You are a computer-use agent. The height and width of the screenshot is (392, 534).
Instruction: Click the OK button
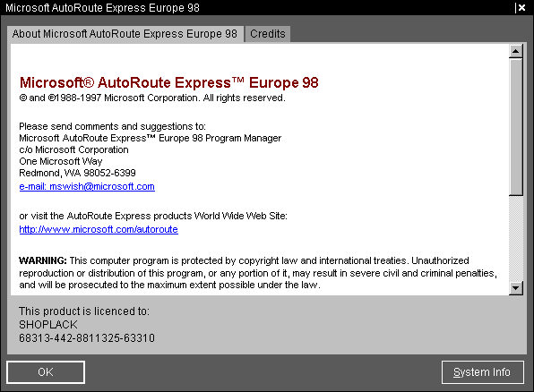pos(46,372)
